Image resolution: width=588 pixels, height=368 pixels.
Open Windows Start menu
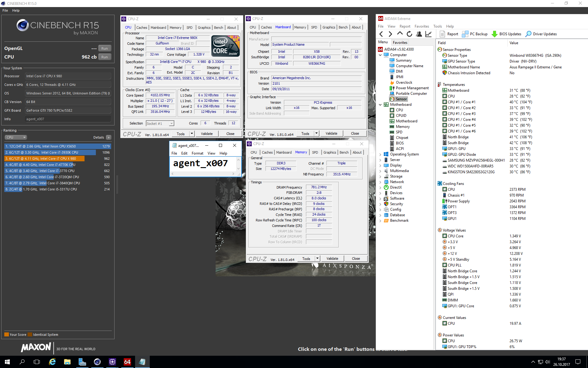point(7,362)
